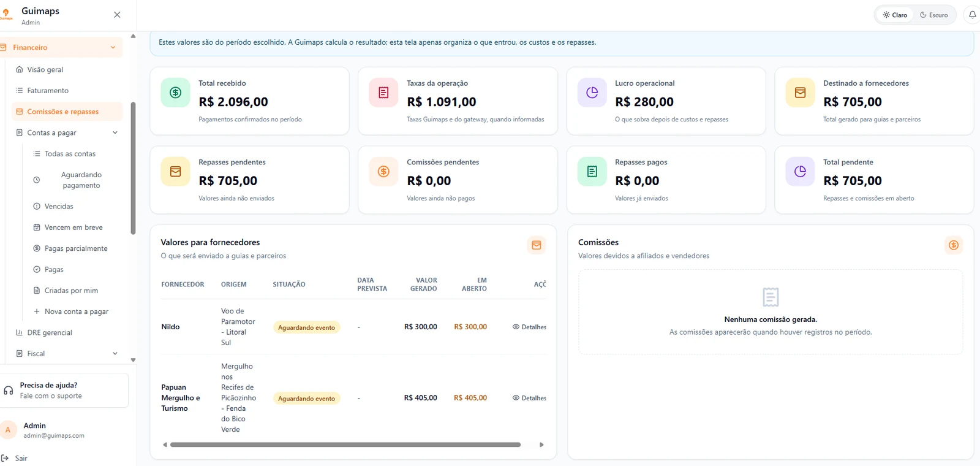Click Aguardando evento badge for Nildo
This screenshot has height=466, width=980.
click(306, 327)
